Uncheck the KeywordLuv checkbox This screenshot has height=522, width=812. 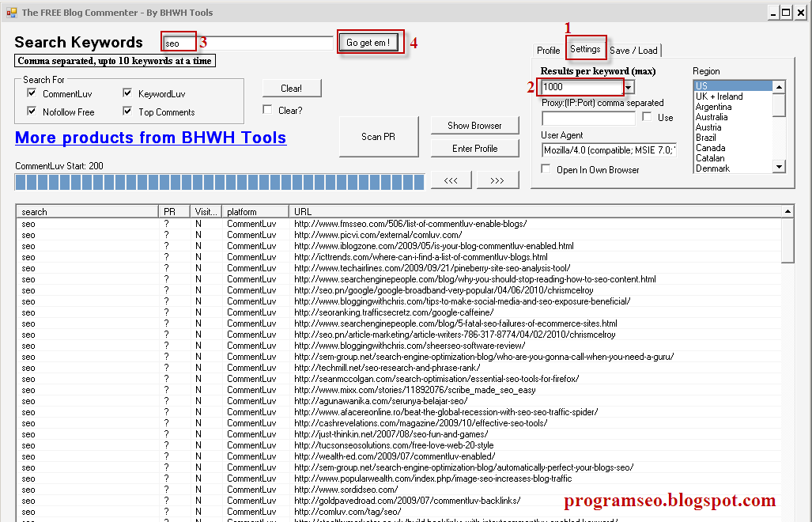coord(127,93)
